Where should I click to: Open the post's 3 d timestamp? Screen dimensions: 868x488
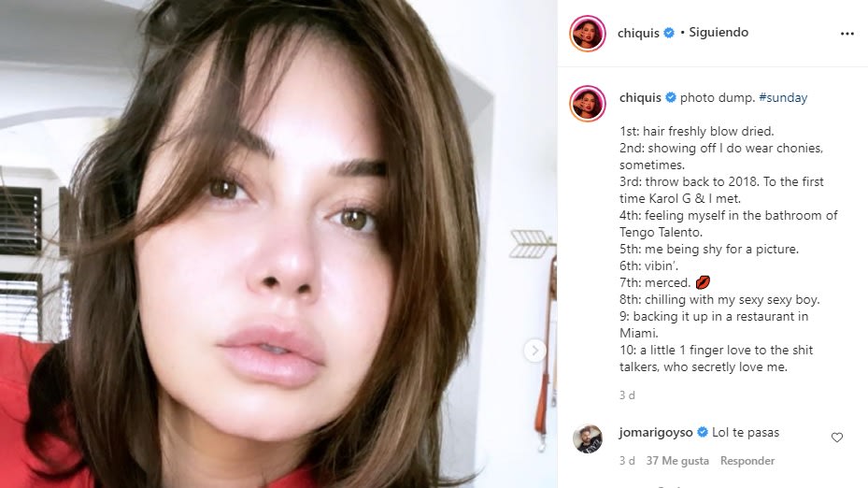pos(627,395)
